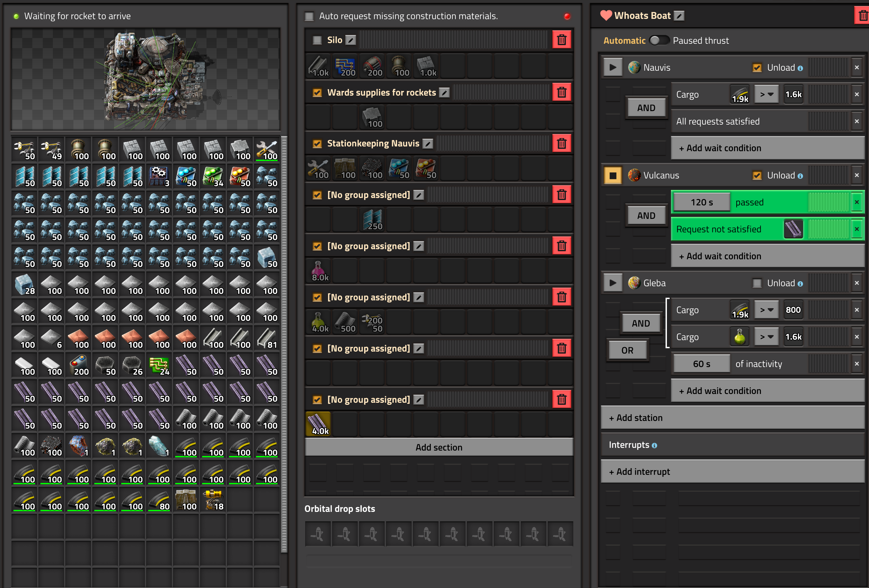Click the 8.0k pink science pack request

318,271
